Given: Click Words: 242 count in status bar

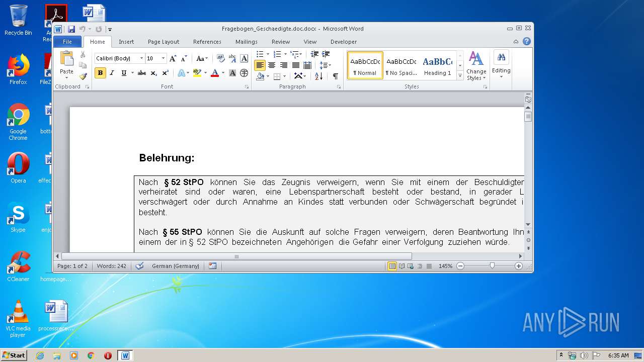Looking at the screenshot, I should [112, 266].
